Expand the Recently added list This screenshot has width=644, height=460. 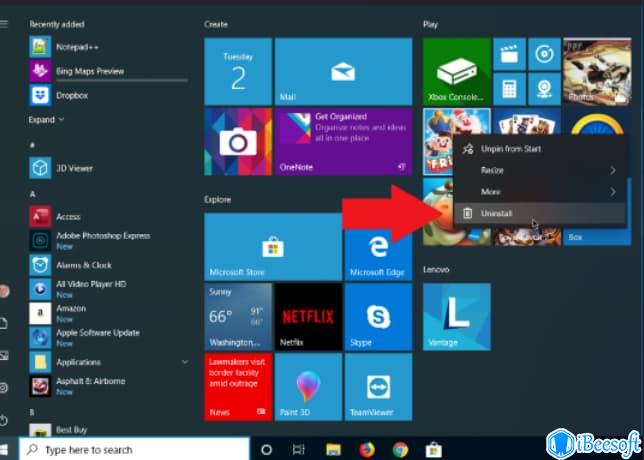46,120
